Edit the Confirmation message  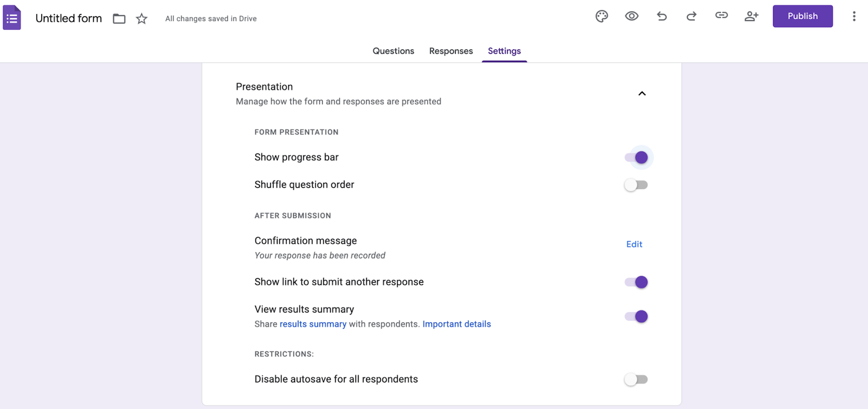pyautogui.click(x=634, y=245)
